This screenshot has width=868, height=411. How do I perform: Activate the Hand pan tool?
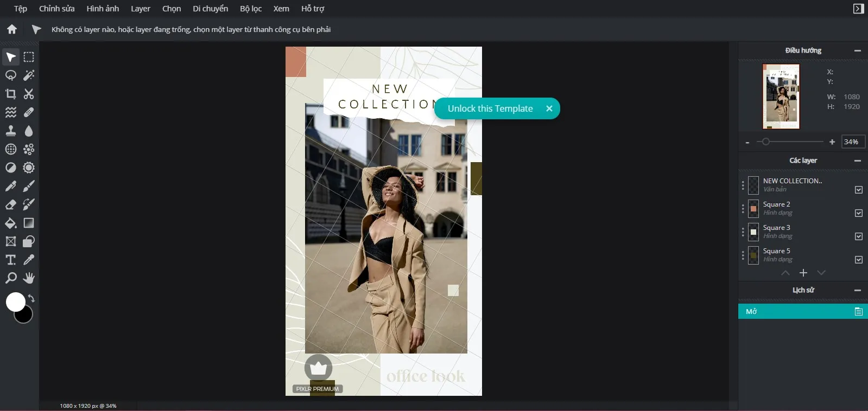29,278
